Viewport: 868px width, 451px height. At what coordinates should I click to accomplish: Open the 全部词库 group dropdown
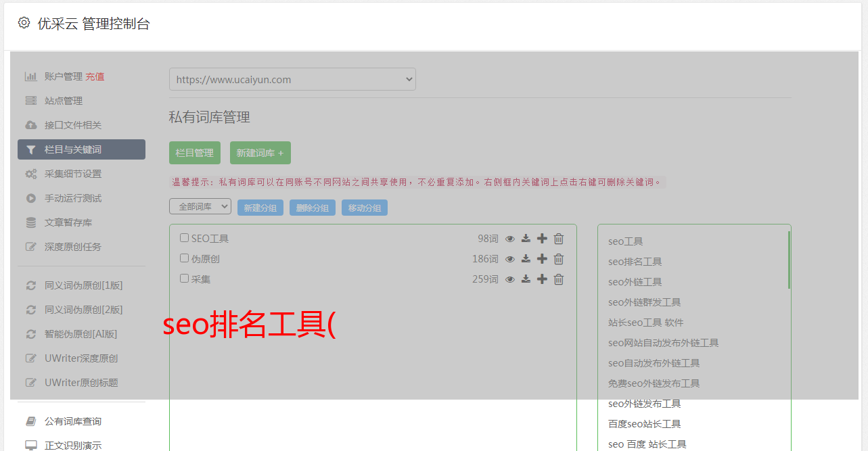200,207
